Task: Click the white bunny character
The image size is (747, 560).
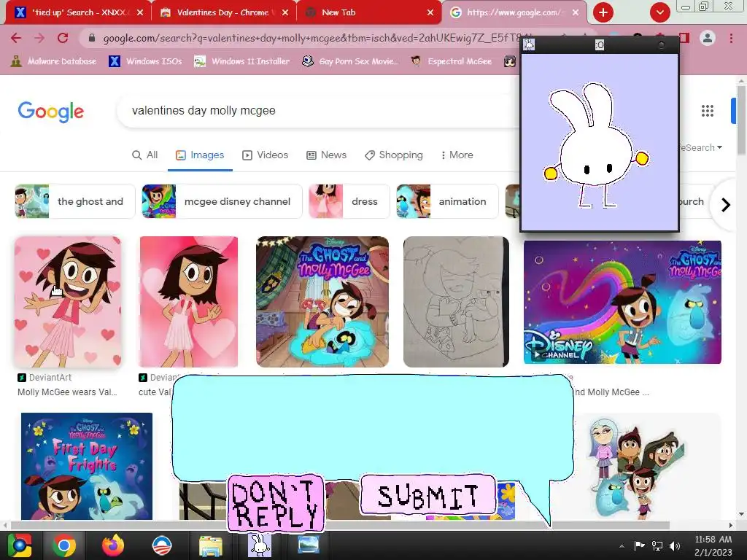Action: 596,145
